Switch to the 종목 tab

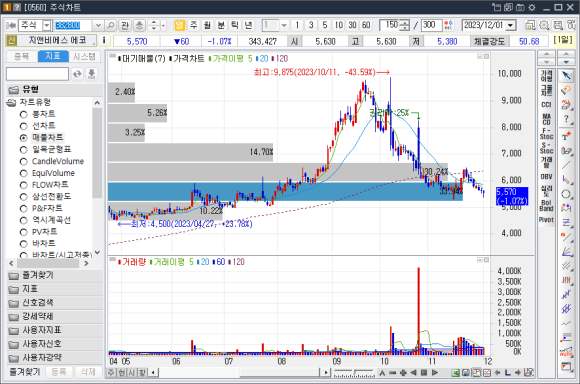[x=21, y=56]
